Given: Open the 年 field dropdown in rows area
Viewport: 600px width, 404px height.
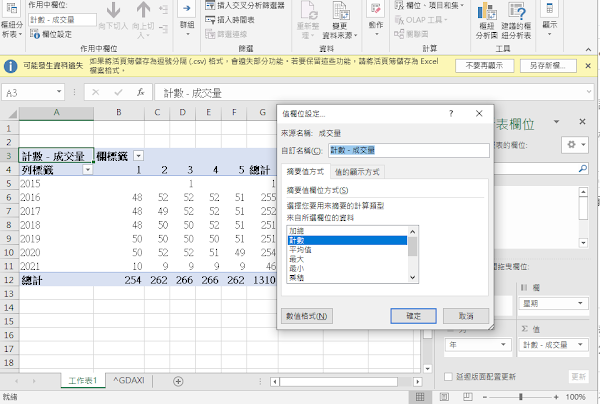Looking at the screenshot, I should pos(503,345).
